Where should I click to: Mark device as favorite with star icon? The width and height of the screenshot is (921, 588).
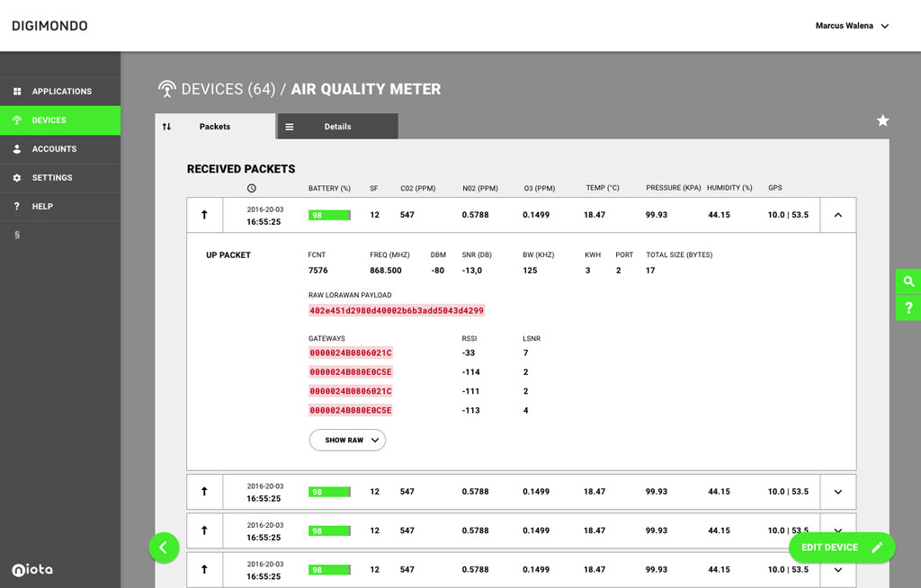[883, 120]
